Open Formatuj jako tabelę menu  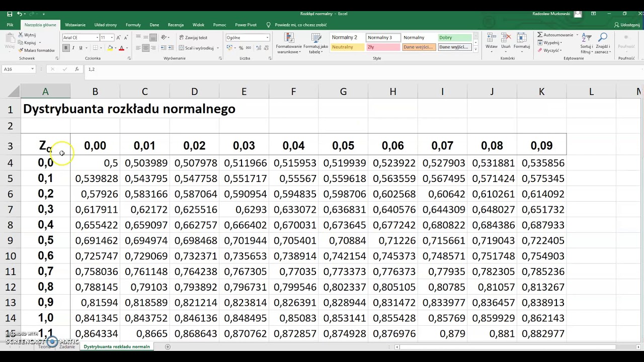316,43
